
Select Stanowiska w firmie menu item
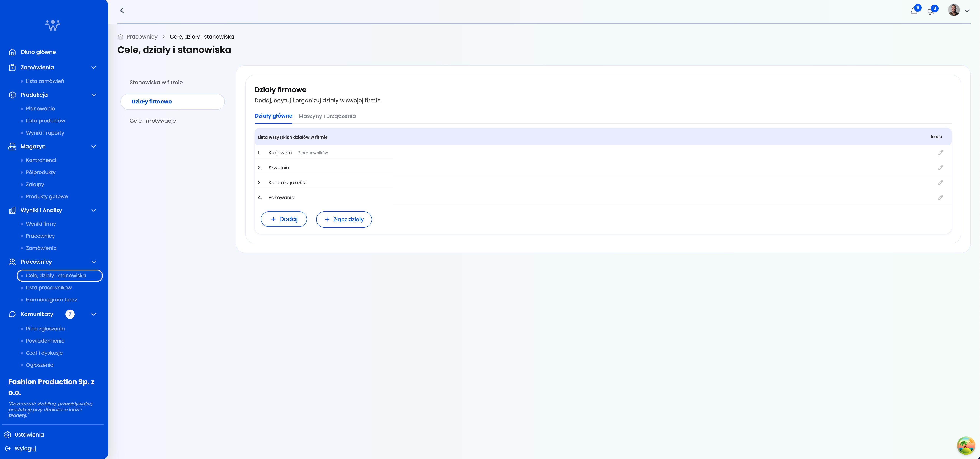[156, 82]
